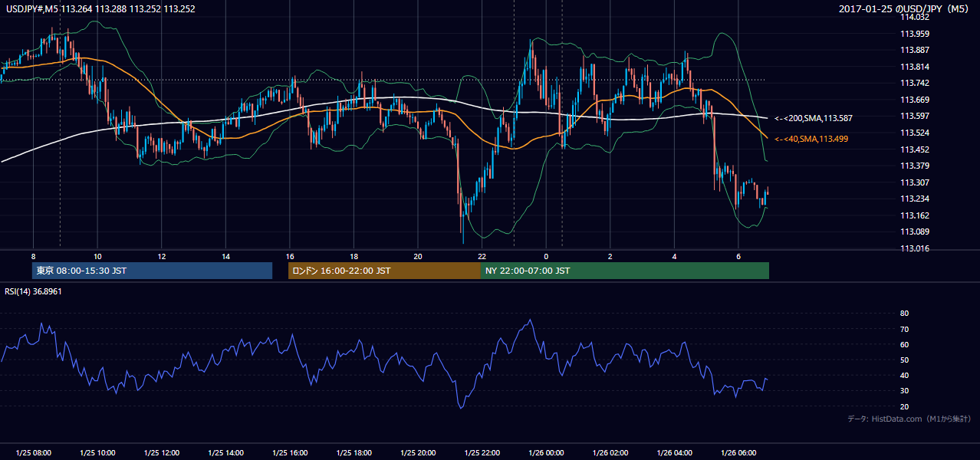This screenshot has height=460, width=980.
Task: Click hour label 16 under price chart
Action: [290, 256]
